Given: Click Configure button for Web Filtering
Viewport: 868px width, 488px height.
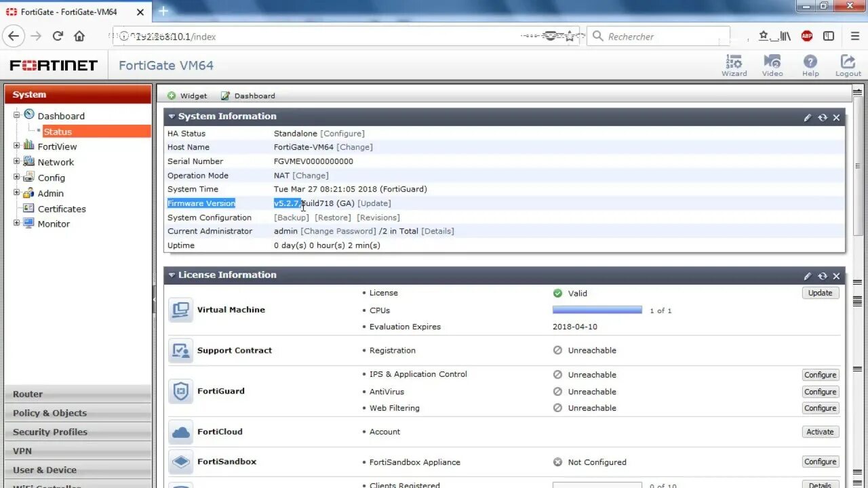Looking at the screenshot, I should pyautogui.click(x=820, y=408).
